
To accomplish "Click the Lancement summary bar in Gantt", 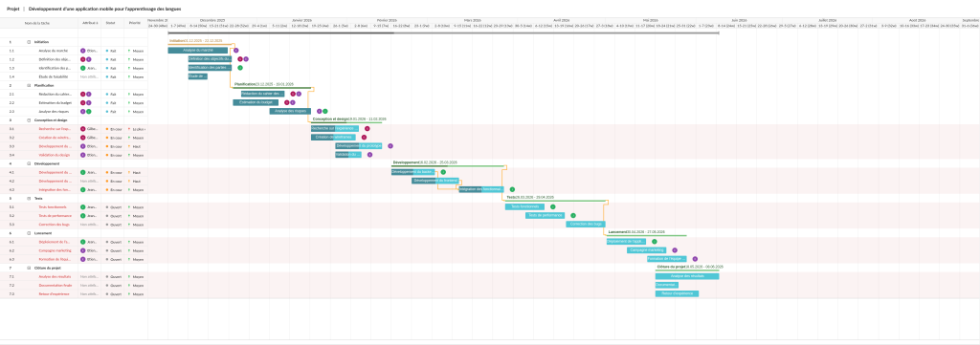I will [646, 235].
